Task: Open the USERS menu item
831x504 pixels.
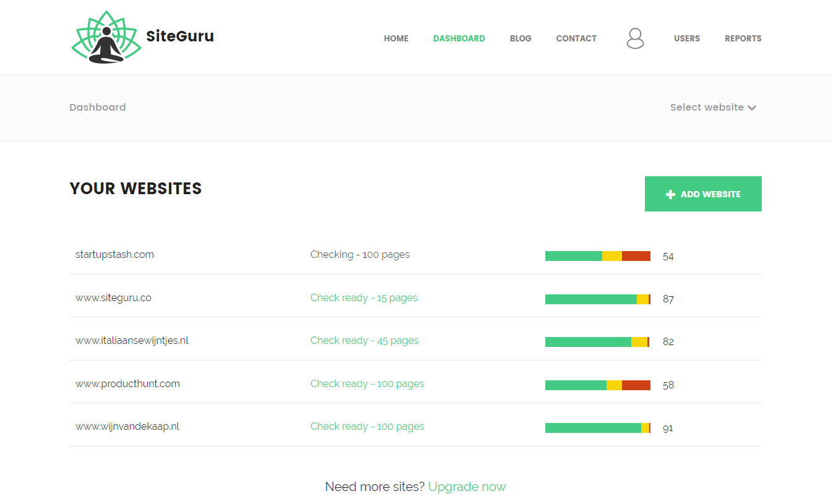Action: [687, 38]
